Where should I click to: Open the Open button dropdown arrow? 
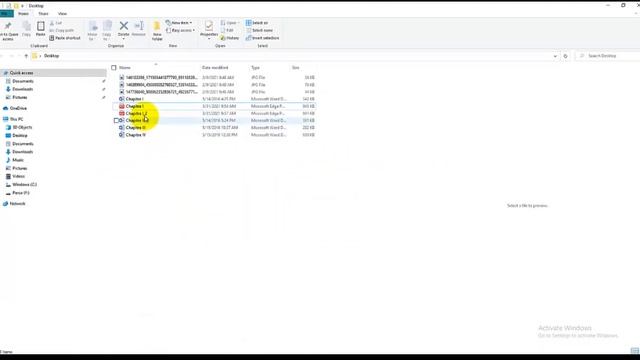click(x=238, y=23)
